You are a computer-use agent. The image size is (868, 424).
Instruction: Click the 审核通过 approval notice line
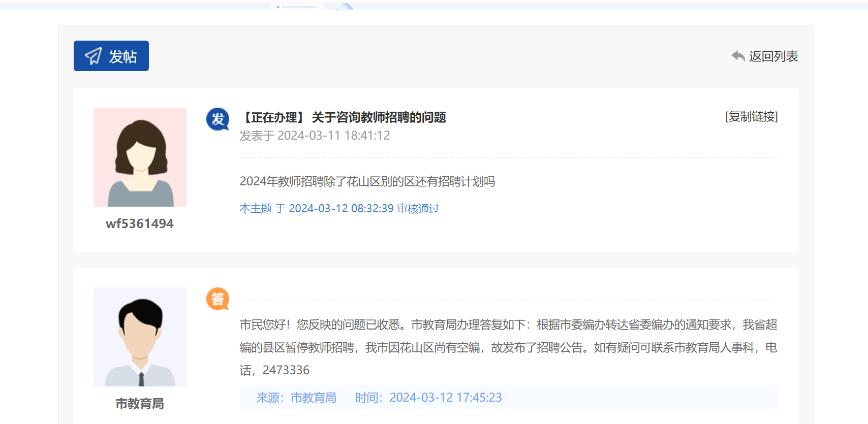(x=339, y=209)
